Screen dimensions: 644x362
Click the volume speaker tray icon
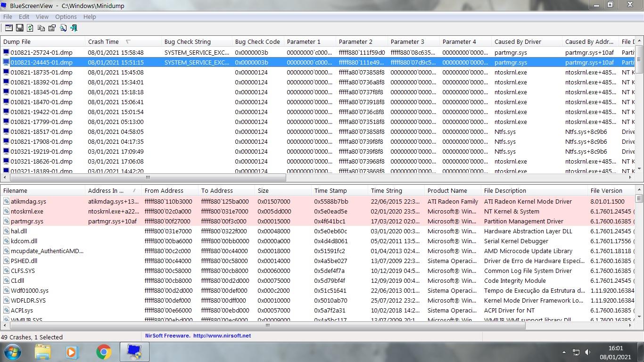coord(588,352)
